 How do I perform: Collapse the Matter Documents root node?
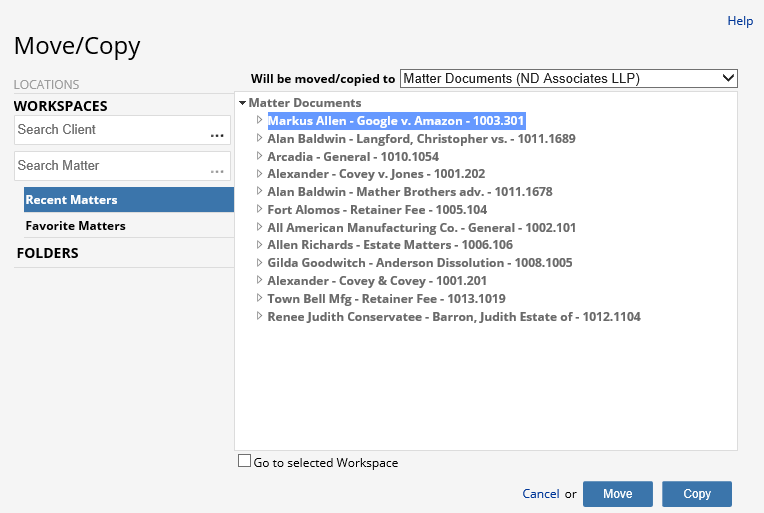coord(242,103)
